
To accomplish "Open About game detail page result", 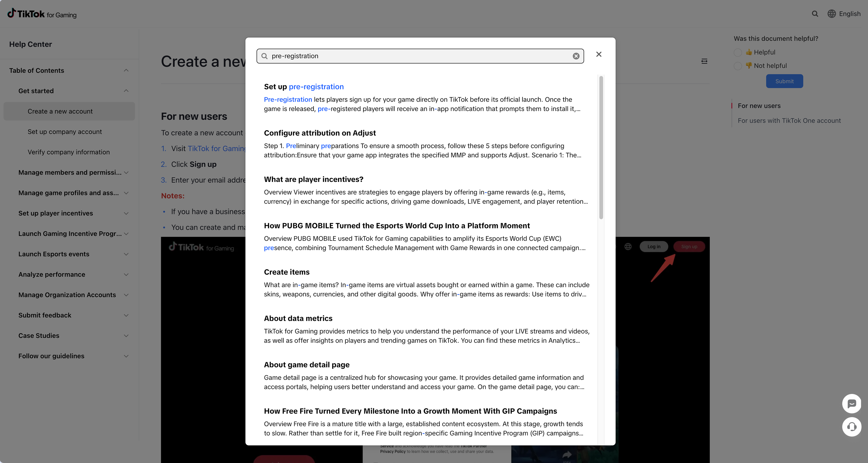I will (307, 365).
